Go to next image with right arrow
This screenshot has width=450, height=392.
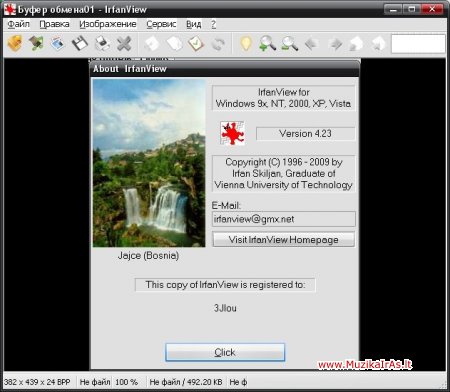[335, 43]
